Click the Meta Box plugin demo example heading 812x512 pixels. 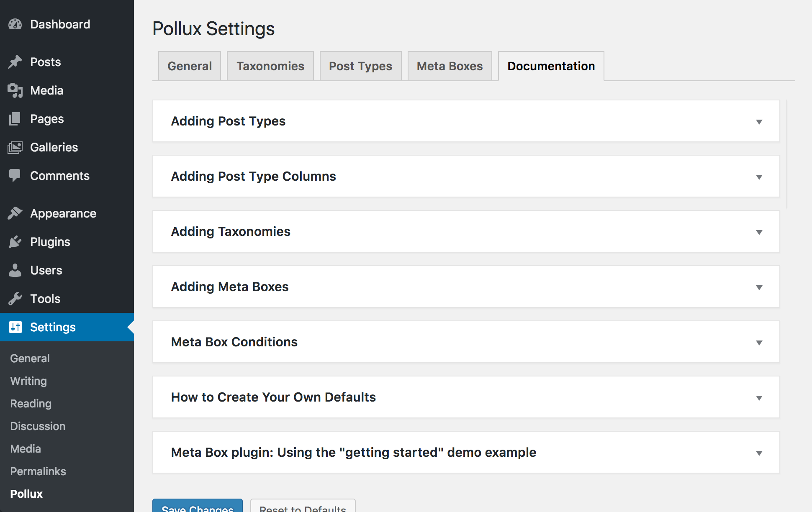[354, 453]
